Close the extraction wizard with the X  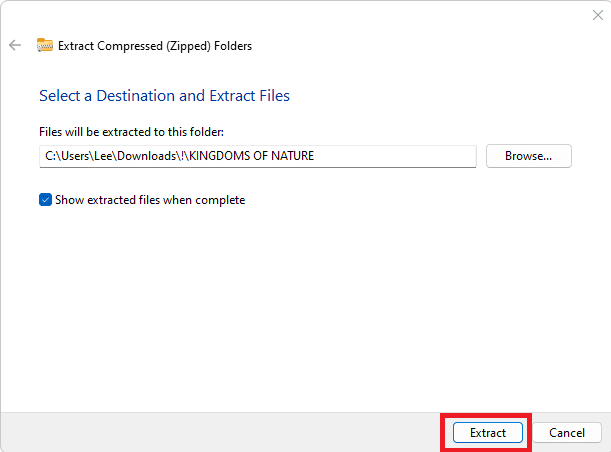point(597,15)
